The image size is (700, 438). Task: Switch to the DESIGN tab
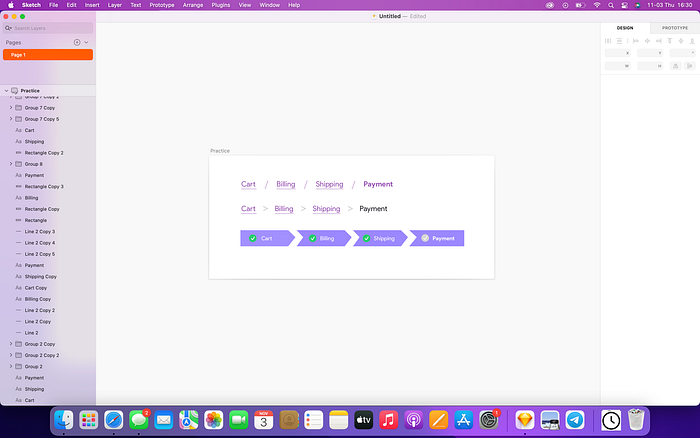[625, 28]
